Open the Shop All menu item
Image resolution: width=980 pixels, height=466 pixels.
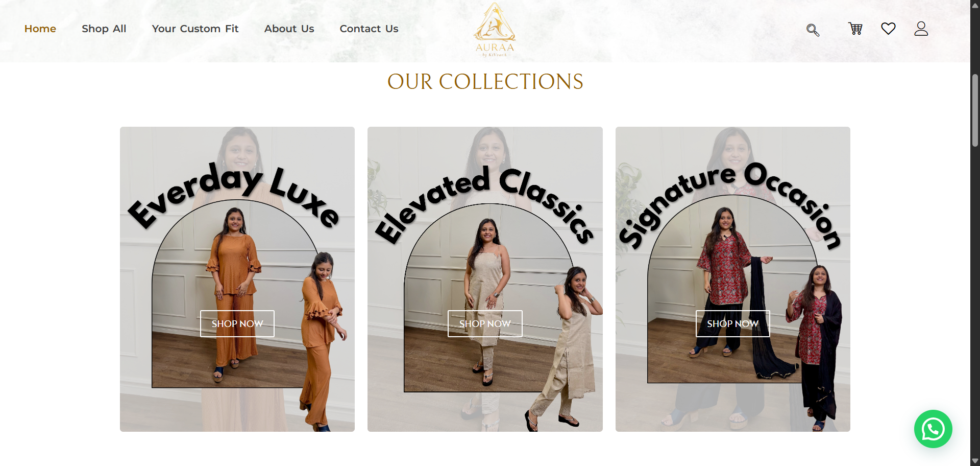(x=104, y=29)
